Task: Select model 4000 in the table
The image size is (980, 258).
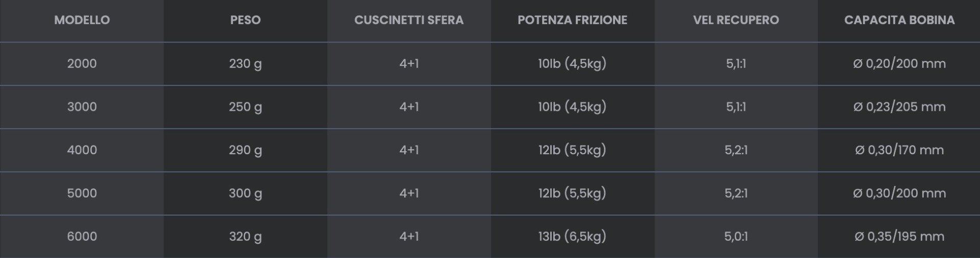Action: click(x=82, y=150)
